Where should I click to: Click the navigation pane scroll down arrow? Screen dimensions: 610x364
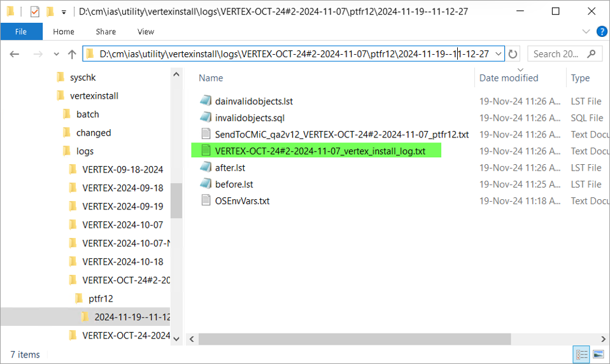coord(176,339)
